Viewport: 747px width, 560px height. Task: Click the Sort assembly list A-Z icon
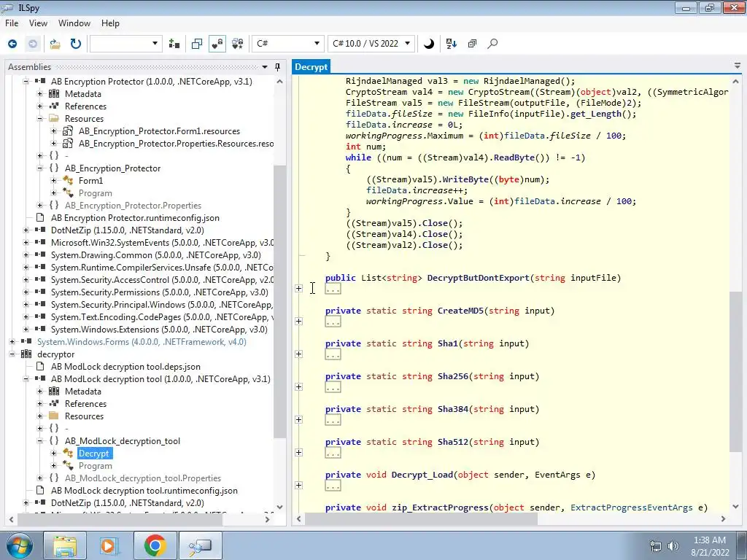point(451,44)
